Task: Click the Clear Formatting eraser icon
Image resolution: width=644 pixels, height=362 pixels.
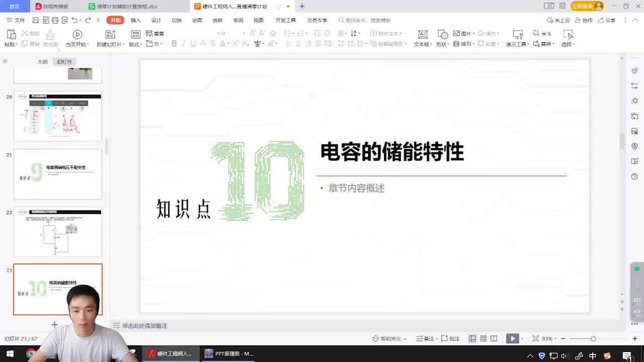Action: 273,33
